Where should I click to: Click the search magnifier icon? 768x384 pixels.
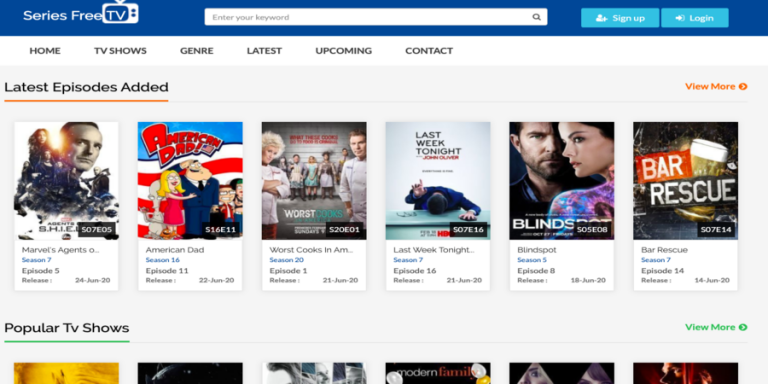[536, 17]
